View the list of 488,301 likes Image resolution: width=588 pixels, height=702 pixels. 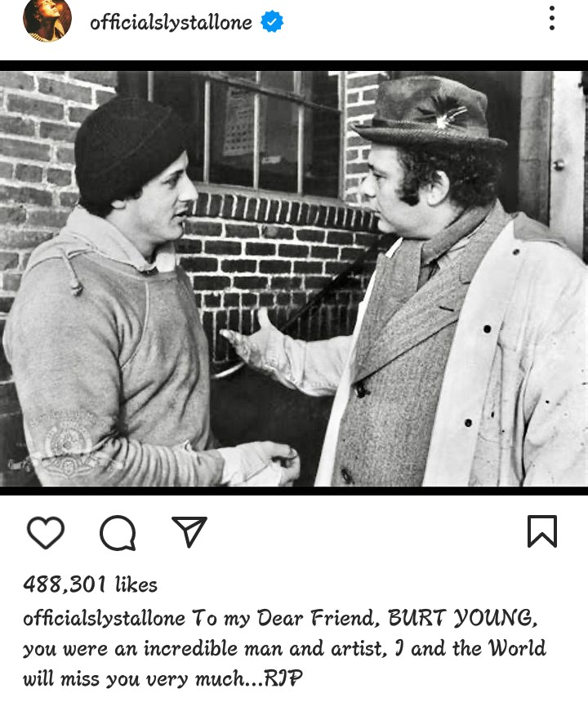coord(91,584)
